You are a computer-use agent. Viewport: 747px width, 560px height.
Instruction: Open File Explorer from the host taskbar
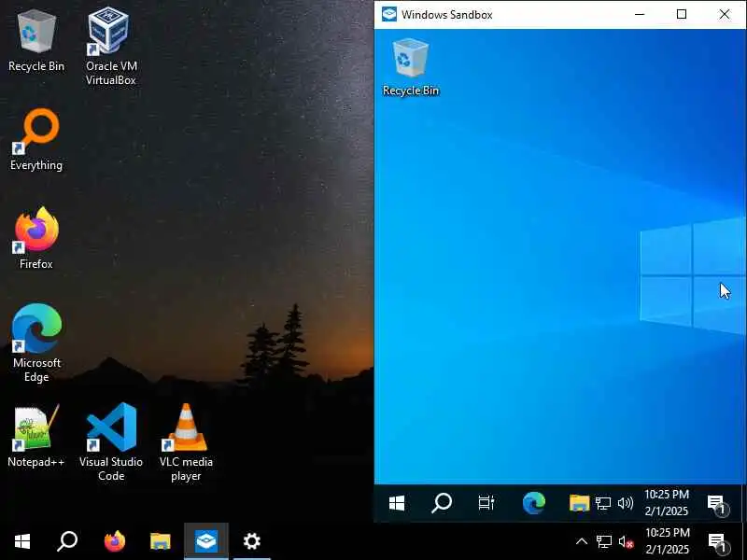coord(160,541)
